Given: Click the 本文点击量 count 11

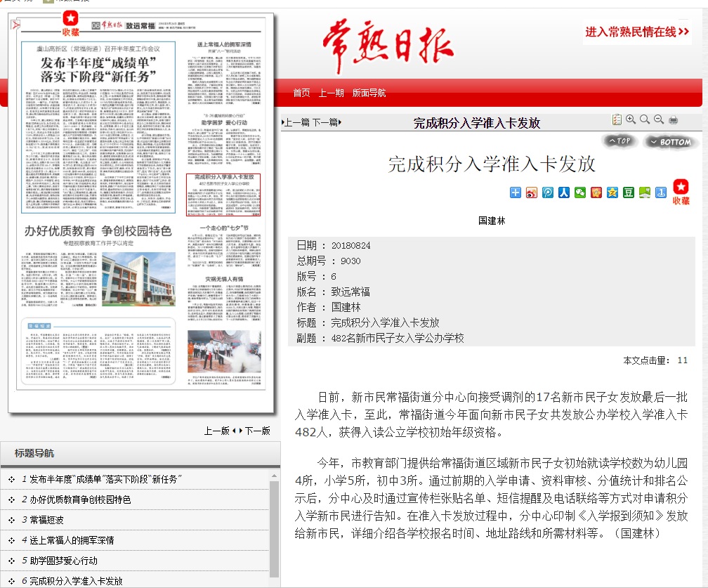Looking at the screenshot, I should pyautogui.click(x=682, y=360).
